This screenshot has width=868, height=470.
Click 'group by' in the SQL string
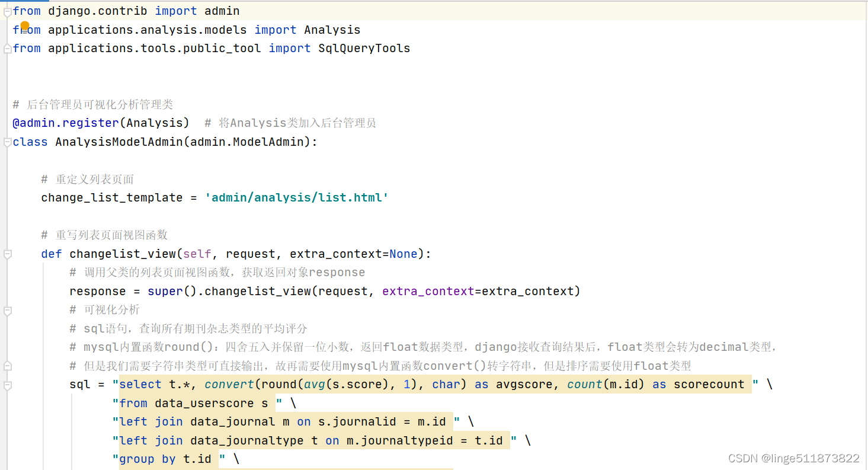(148, 459)
